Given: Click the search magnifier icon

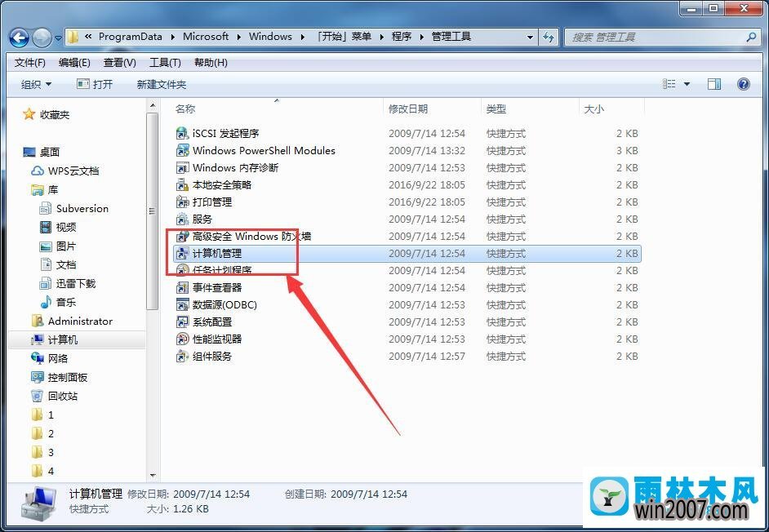Looking at the screenshot, I should [x=751, y=37].
